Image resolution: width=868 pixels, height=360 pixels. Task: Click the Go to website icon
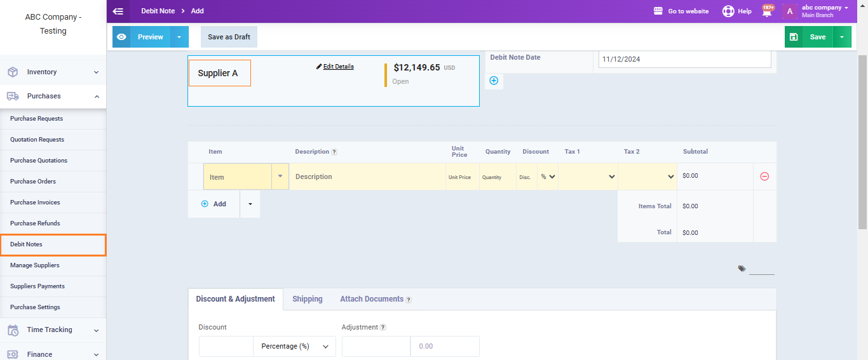tap(658, 11)
